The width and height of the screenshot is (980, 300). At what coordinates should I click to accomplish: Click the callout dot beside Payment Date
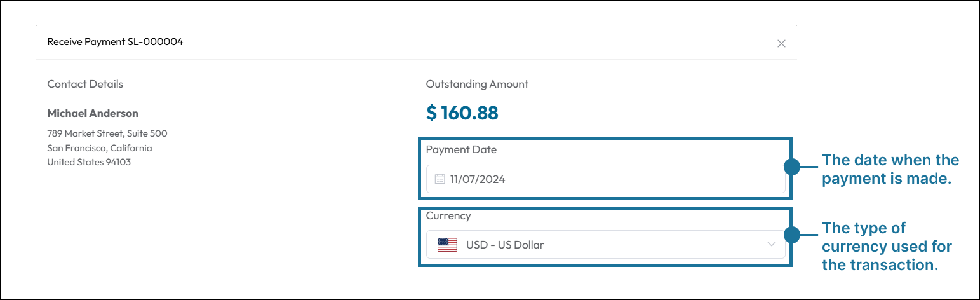coord(791,168)
